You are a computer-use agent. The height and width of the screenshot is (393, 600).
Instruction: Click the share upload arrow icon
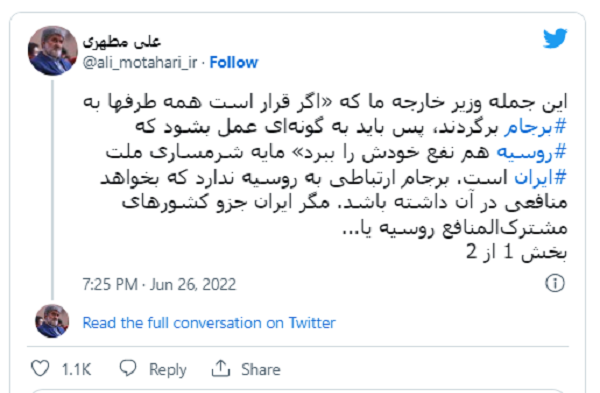tap(221, 369)
